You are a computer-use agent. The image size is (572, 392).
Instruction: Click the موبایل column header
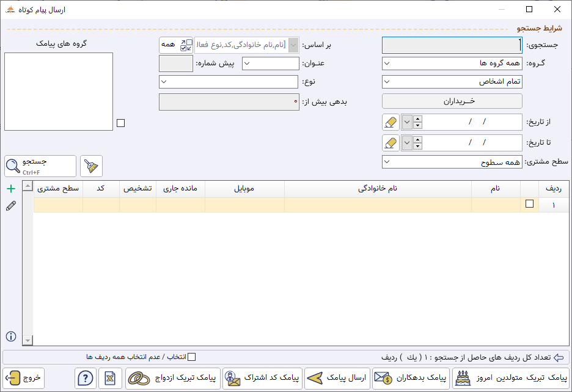[244, 189]
